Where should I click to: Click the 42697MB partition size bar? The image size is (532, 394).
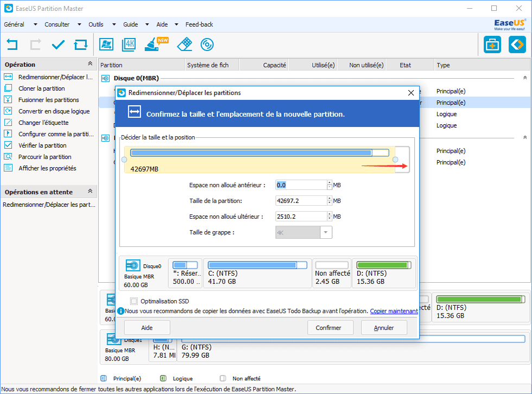(259, 160)
